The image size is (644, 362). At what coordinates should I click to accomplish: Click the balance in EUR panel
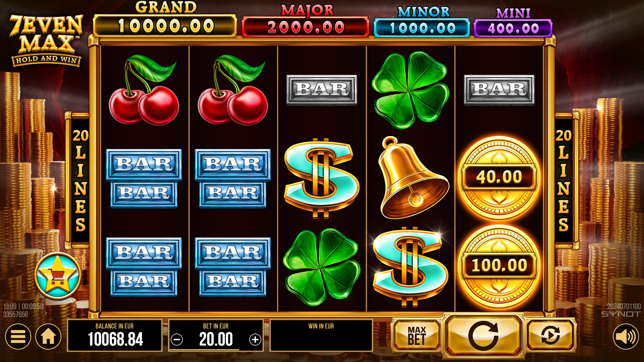(x=115, y=335)
